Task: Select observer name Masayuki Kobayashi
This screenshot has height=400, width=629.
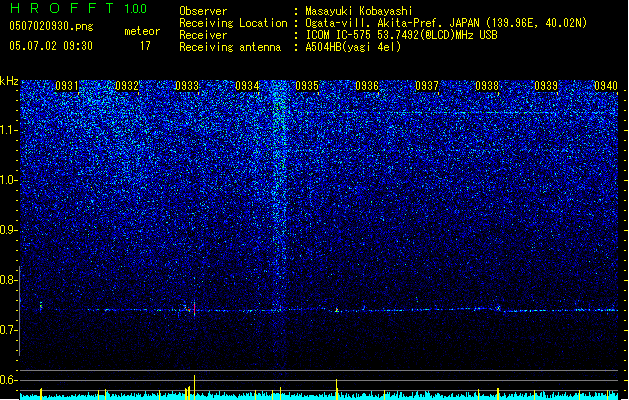Action: coord(359,11)
